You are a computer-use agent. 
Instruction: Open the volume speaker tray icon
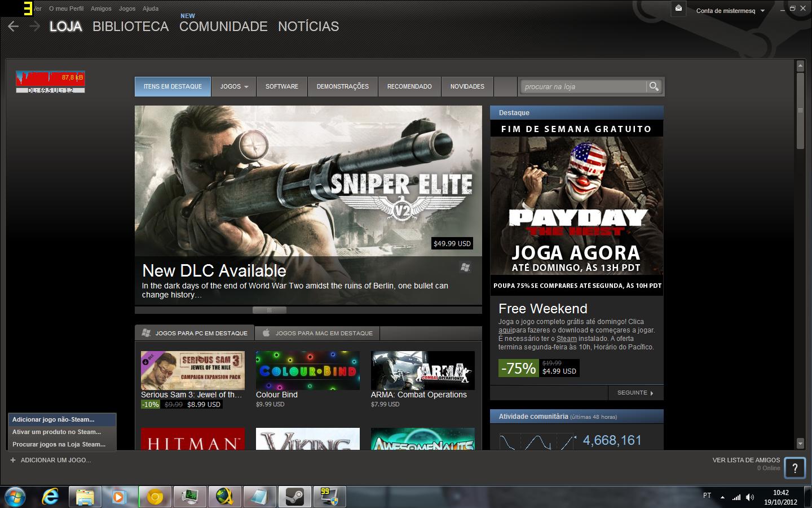tap(750, 497)
